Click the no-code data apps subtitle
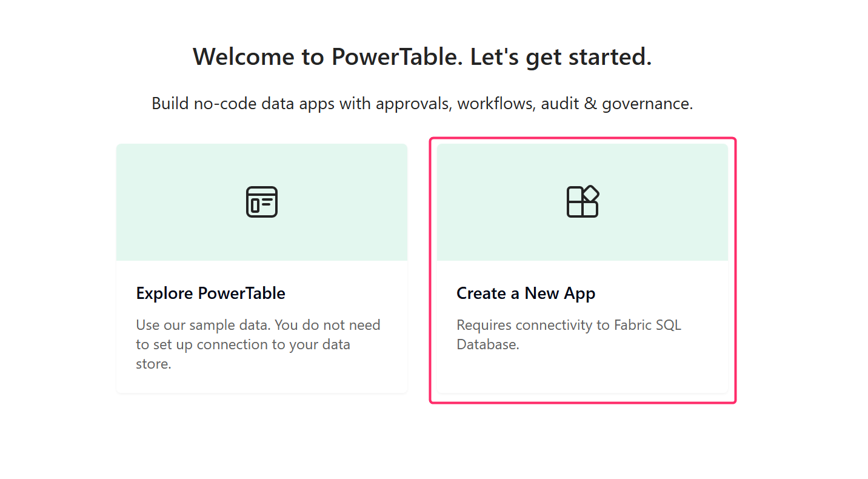Screen dimensions: 868x479 point(422,104)
